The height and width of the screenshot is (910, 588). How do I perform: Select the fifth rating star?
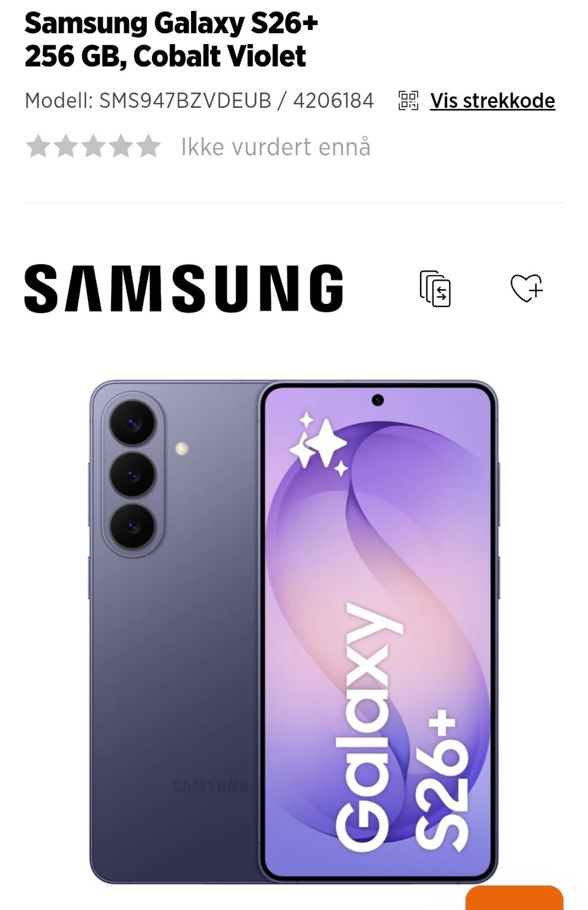click(x=148, y=146)
